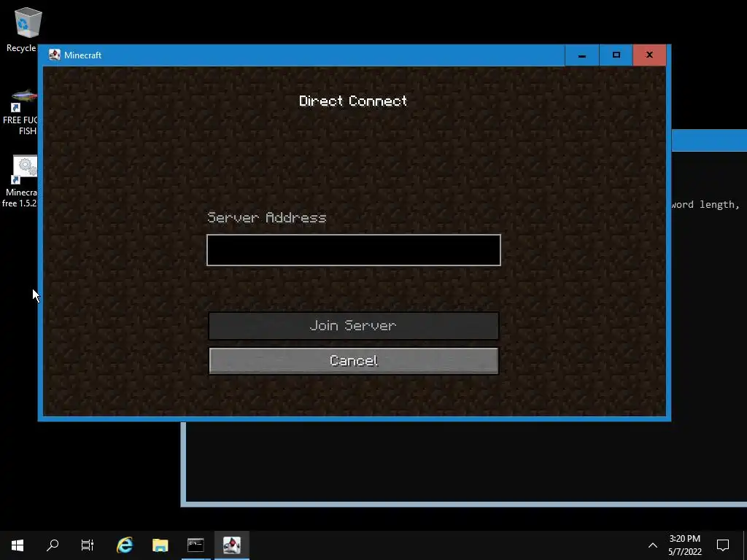
Task: Click the Join Server button
Action: click(x=354, y=326)
